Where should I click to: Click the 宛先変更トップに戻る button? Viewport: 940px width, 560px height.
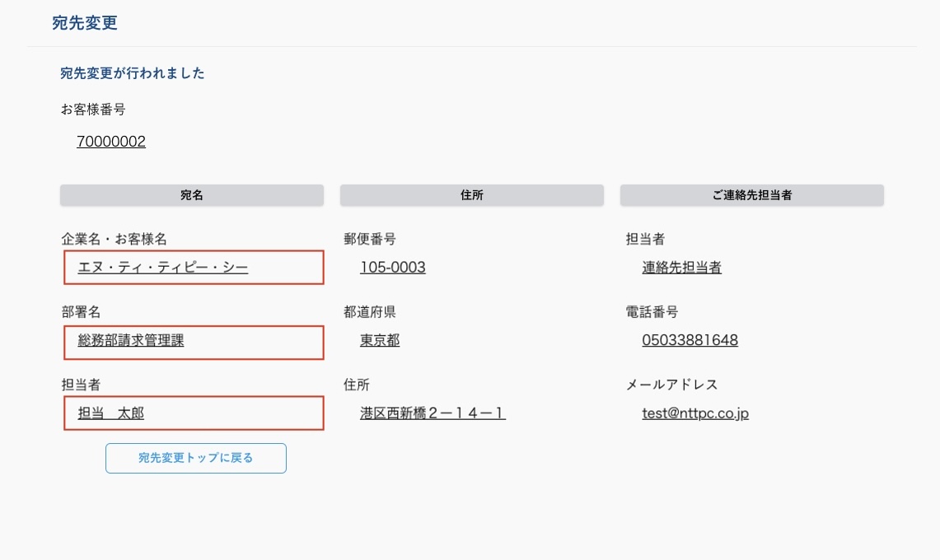pos(196,458)
